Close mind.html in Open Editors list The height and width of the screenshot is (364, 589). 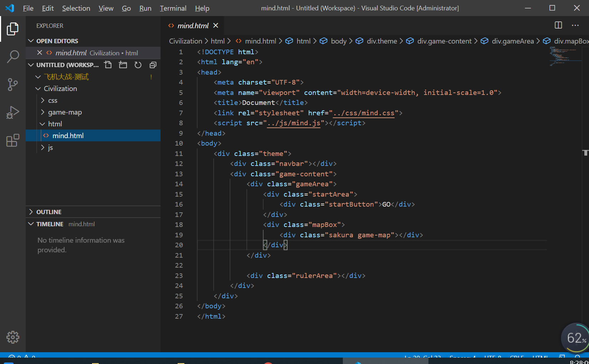pyautogui.click(x=40, y=52)
